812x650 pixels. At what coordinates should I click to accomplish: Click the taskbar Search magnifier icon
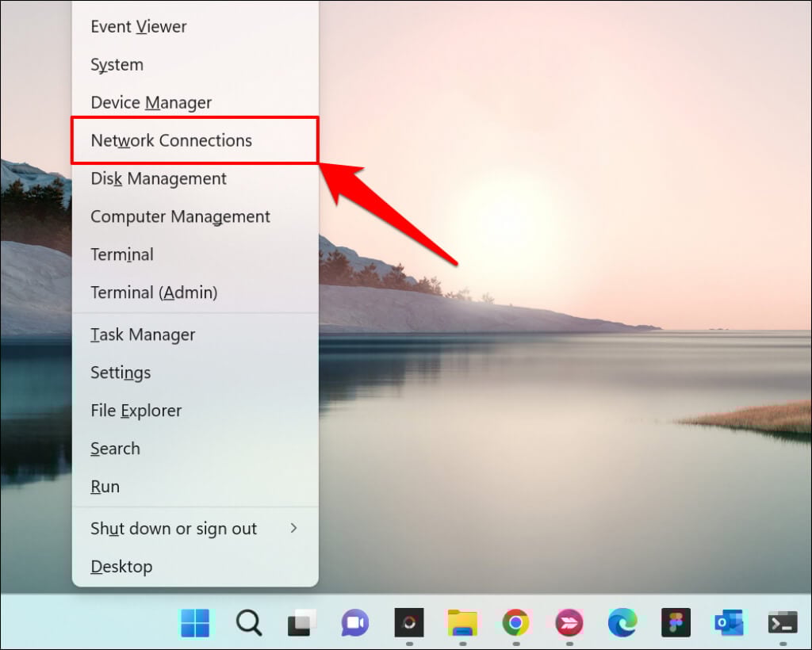[x=249, y=622]
